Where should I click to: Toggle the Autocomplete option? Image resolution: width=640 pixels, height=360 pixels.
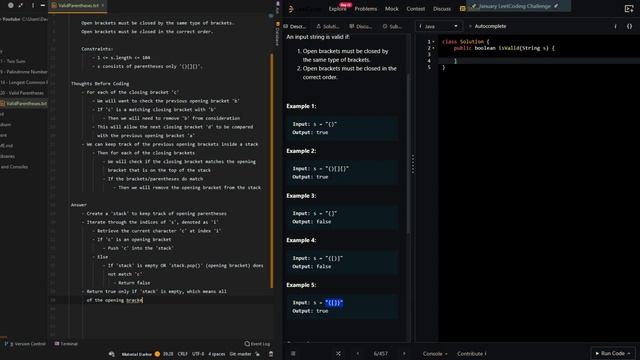[x=488, y=27]
